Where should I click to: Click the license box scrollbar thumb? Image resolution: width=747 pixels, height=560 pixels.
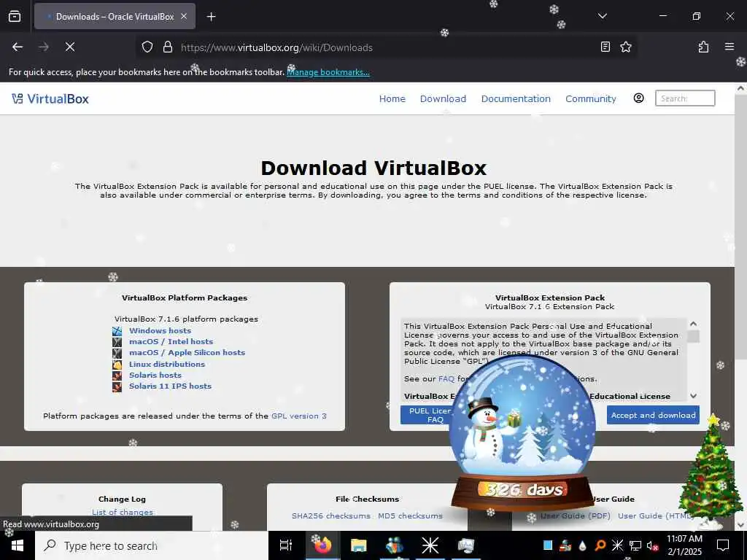click(x=693, y=336)
